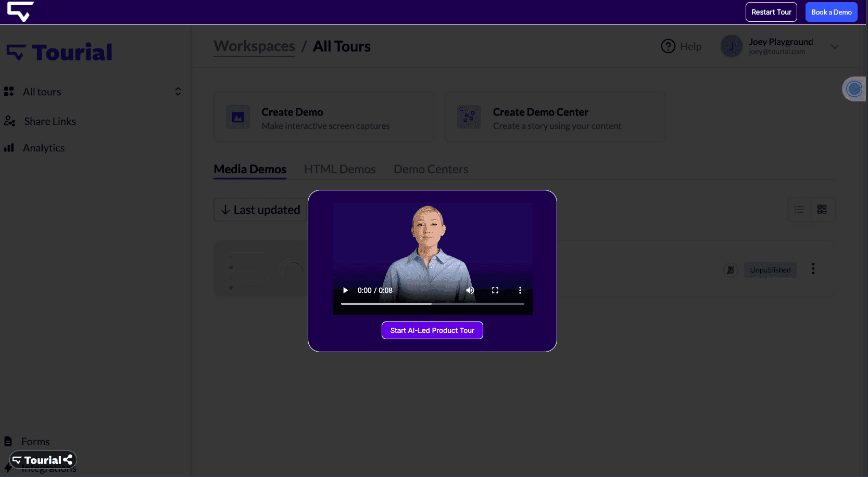Expand the profile menu chevron for Joey Playground
Image resolution: width=868 pixels, height=477 pixels.
click(835, 46)
